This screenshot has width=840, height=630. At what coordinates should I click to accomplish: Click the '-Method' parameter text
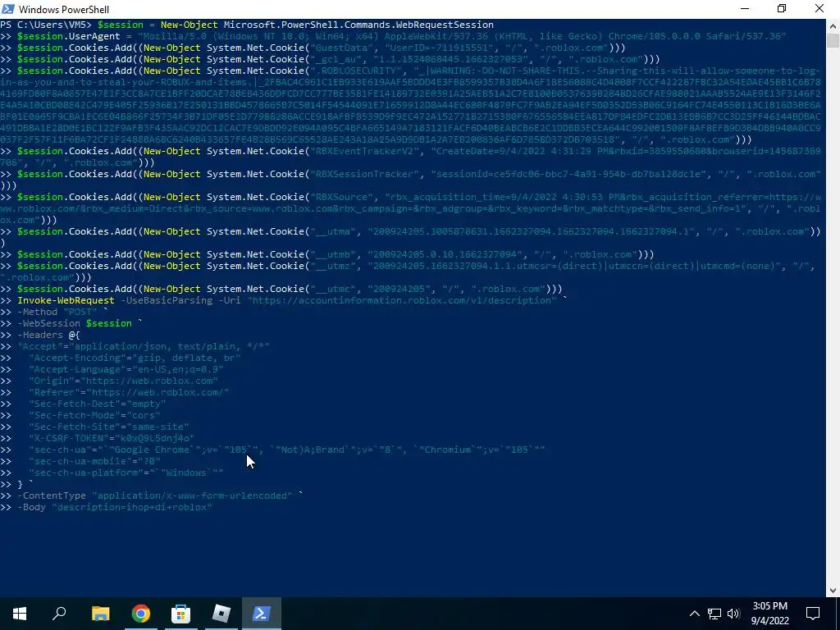pyautogui.click(x=37, y=312)
